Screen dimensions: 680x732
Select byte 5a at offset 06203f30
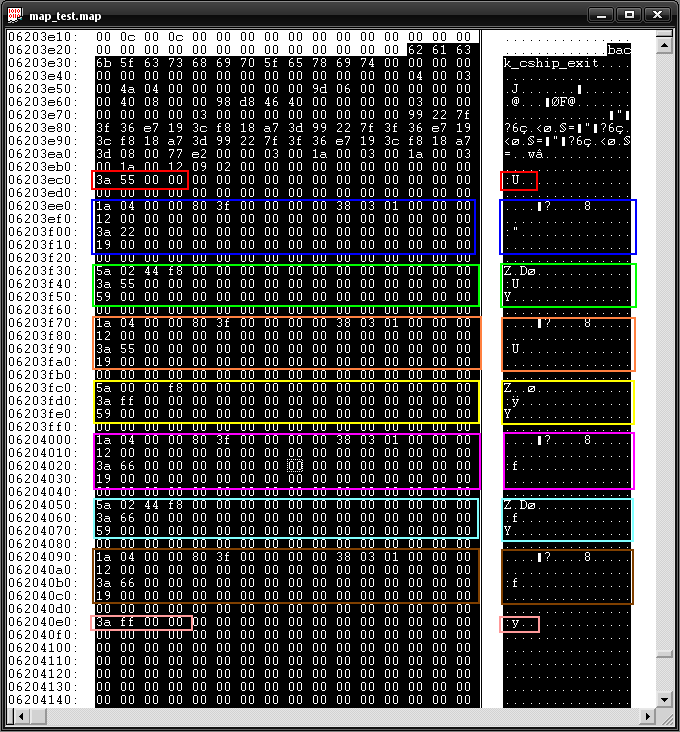[103, 271]
